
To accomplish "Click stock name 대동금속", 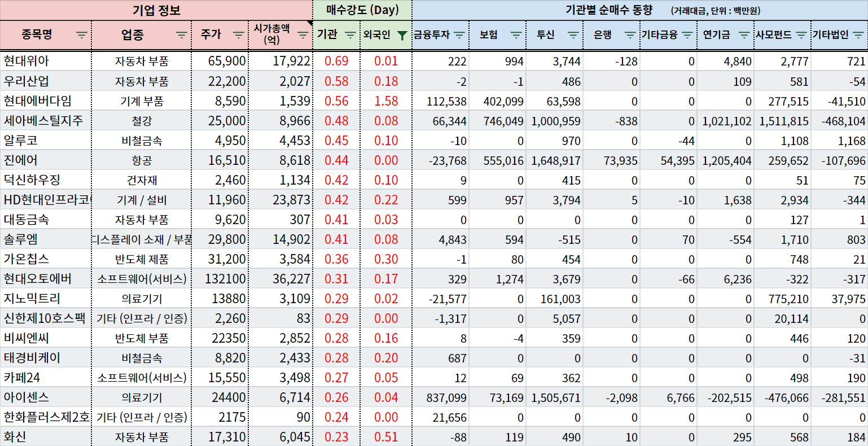I will (27, 219).
